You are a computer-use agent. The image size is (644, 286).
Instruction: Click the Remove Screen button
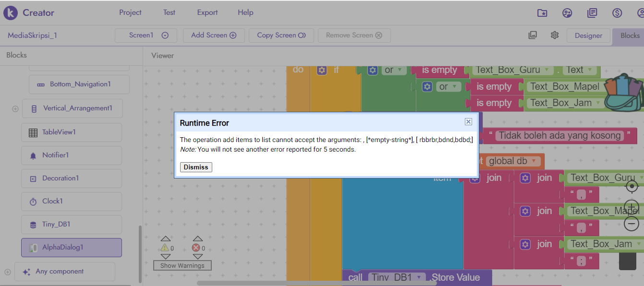coord(354,35)
